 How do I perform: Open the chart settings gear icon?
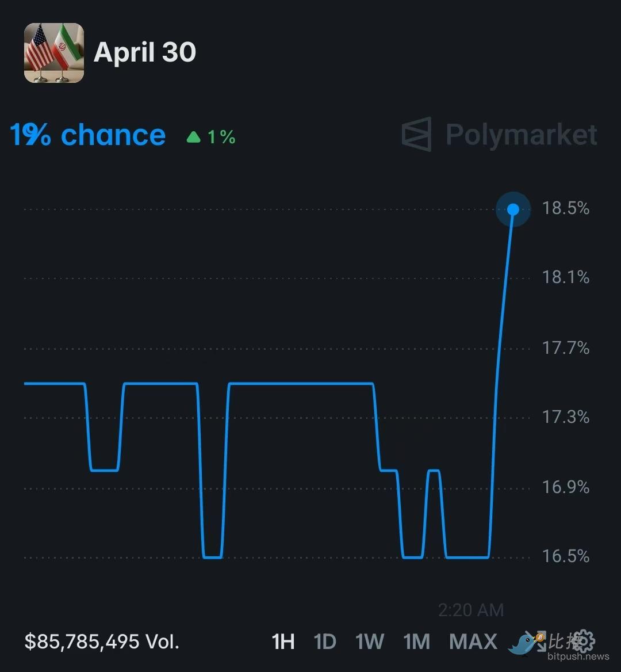[584, 640]
